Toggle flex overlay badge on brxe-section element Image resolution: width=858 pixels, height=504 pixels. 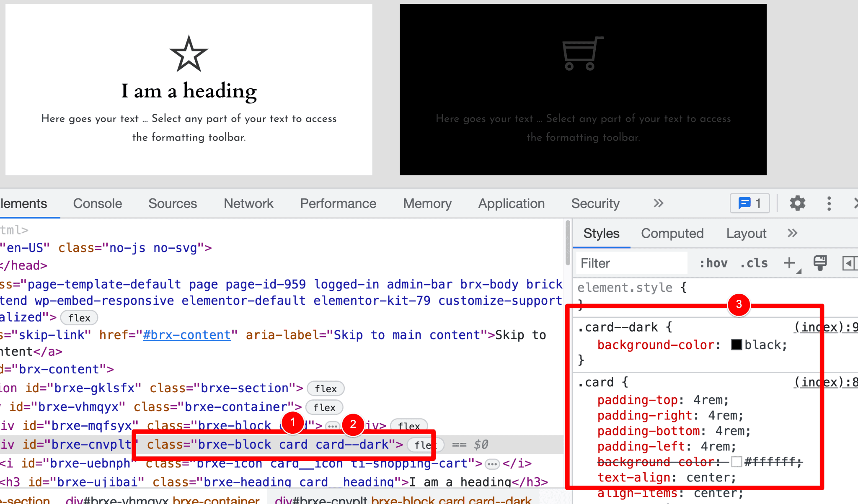pos(325,388)
